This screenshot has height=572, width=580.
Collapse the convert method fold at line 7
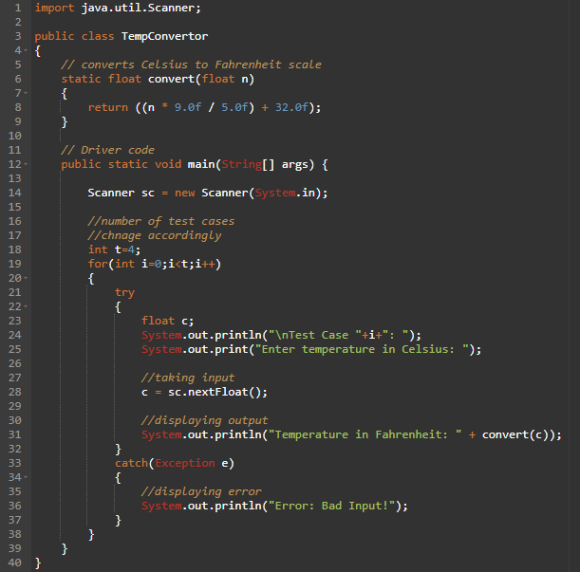[x=26, y=92]
